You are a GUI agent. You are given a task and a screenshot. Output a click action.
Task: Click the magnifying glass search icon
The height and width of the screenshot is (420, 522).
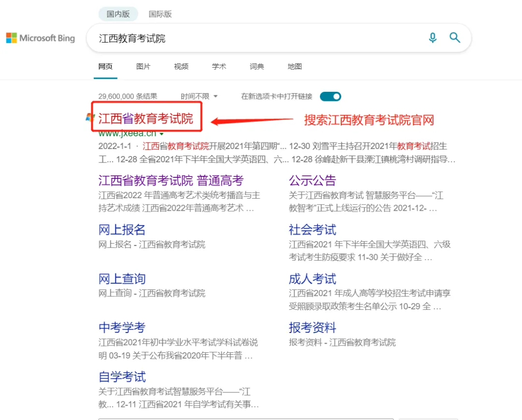pyautogui.click(x=455, y=38)
